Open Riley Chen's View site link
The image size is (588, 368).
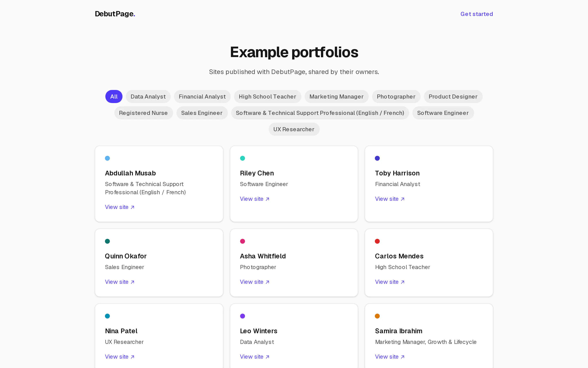point(255,199)
